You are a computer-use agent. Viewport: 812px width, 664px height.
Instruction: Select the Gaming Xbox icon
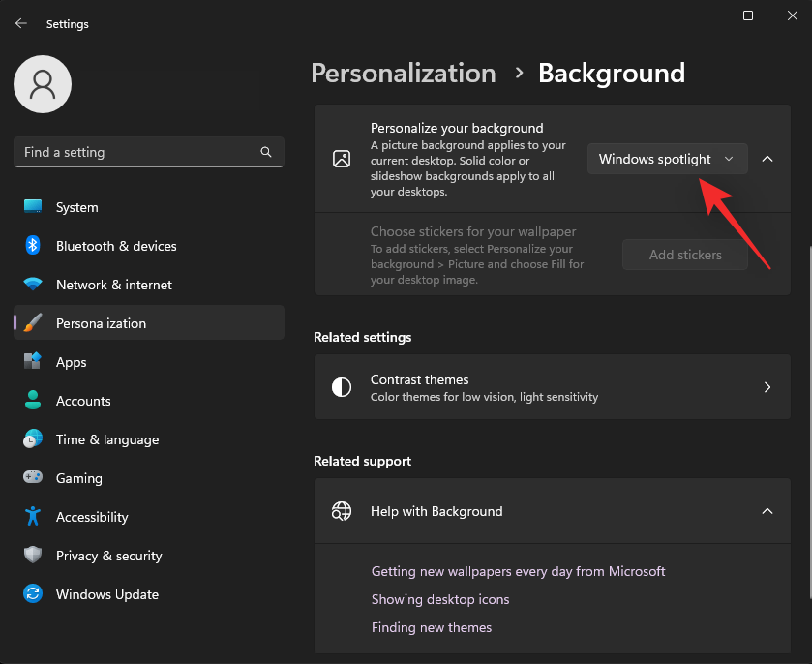tap(32, 477)
